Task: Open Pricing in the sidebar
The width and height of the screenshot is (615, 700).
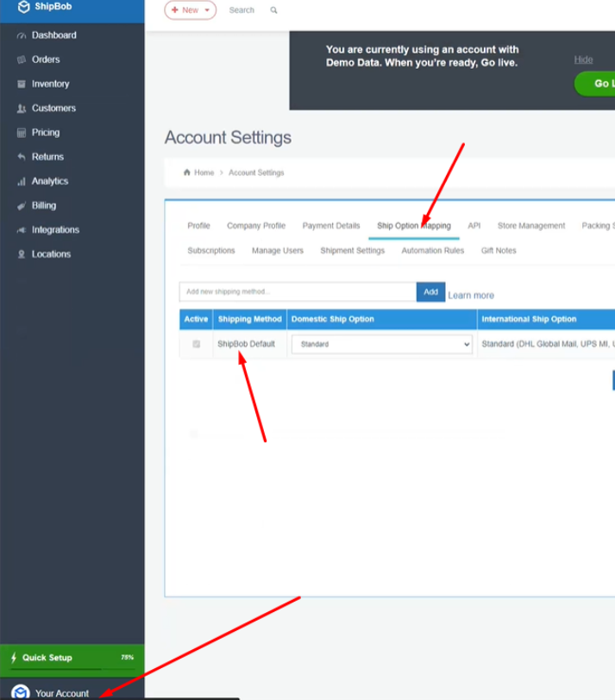Action: pos(46,133)
